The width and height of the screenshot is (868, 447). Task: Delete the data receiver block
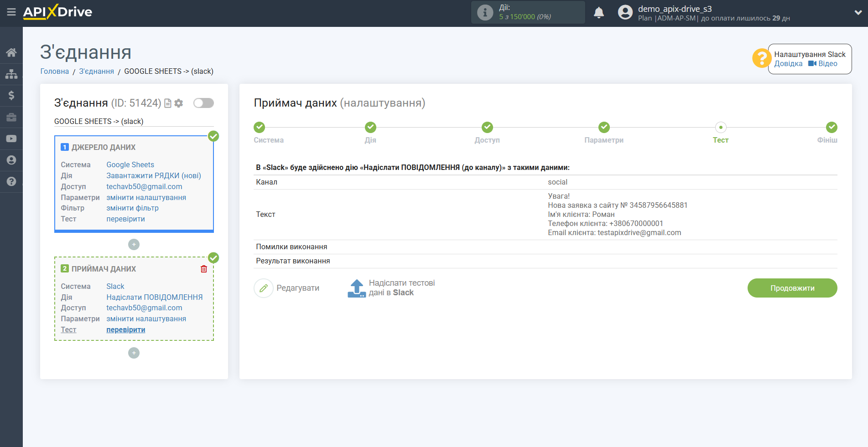pos(204,269)
